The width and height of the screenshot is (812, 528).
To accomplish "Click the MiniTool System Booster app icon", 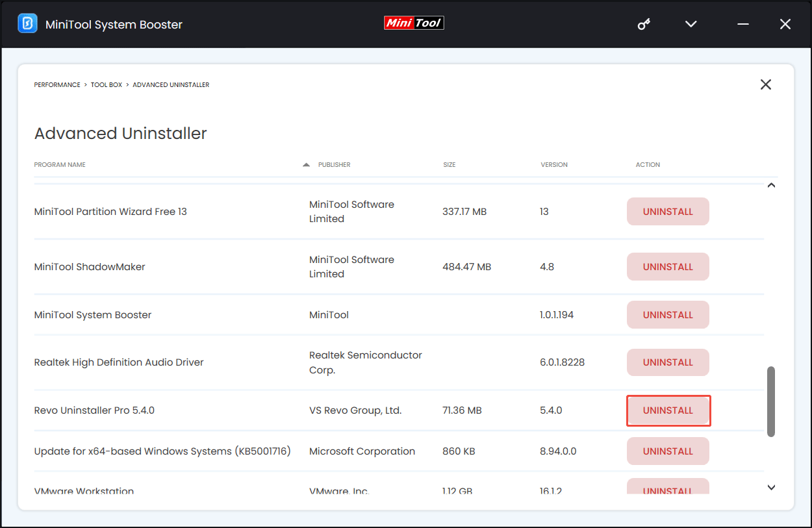I will (27, 23).
